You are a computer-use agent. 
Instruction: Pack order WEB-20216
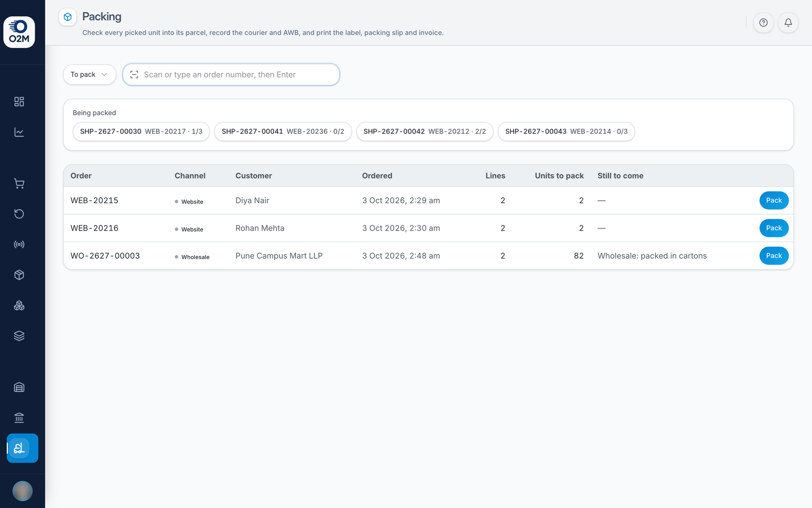click(x=774, y=228)
